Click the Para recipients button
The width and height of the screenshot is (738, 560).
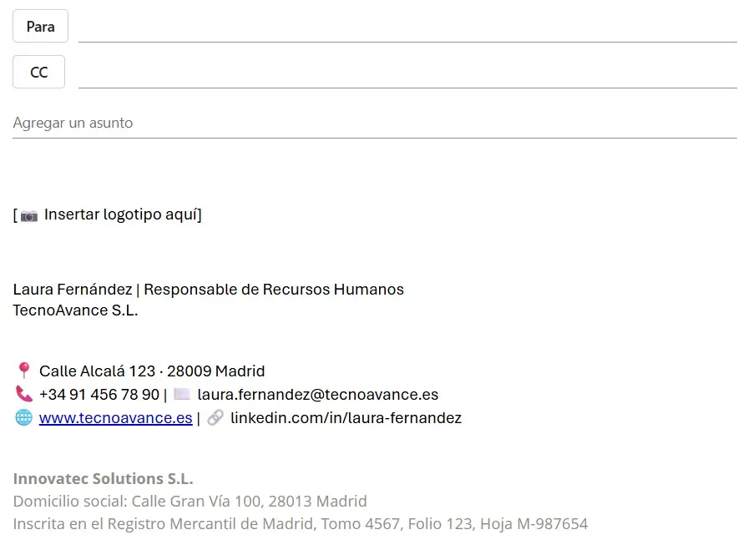(40, 26)
